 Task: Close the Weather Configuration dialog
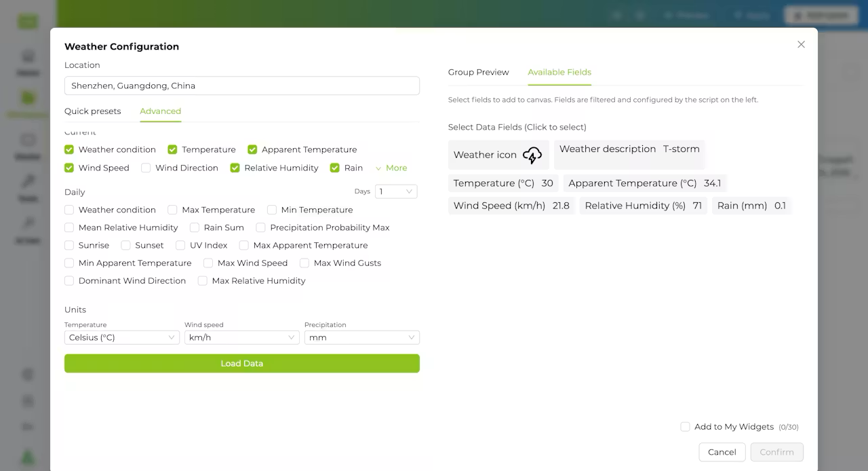pos(801,45)
